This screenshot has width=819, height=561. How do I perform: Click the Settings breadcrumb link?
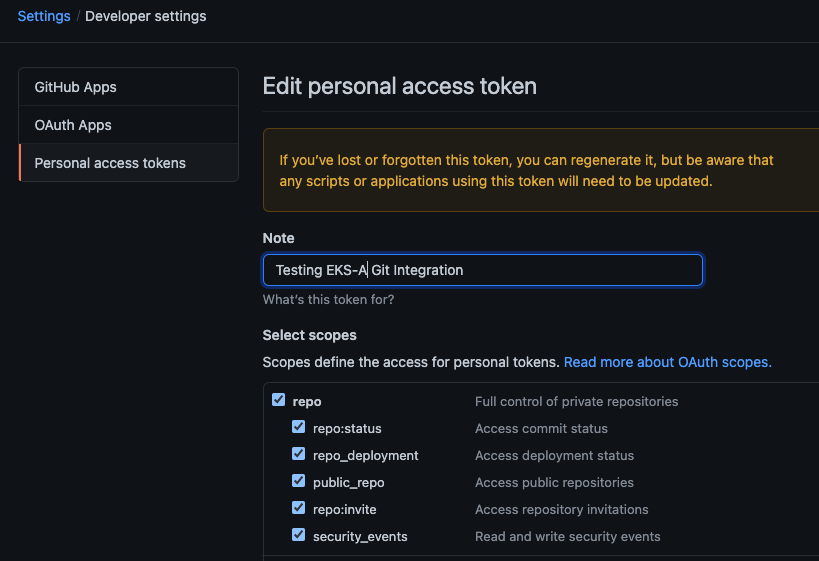coord(44,17)
